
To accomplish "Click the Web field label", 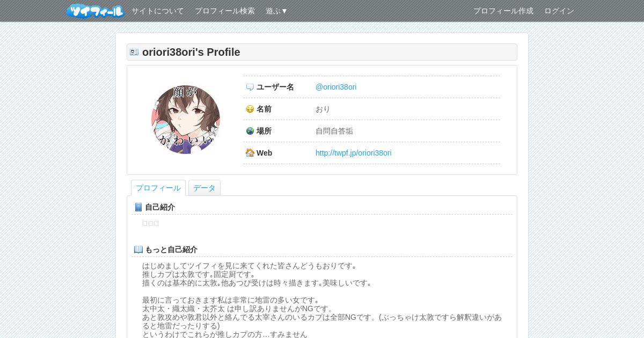I will pos(264,153).
